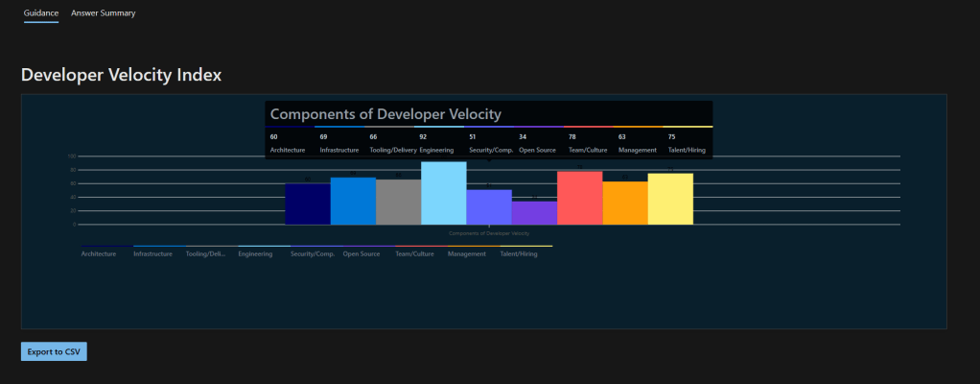Viewport: 980px width, 384px height.
Task: Click the Export to CSV button
Action: coord(54,352)
